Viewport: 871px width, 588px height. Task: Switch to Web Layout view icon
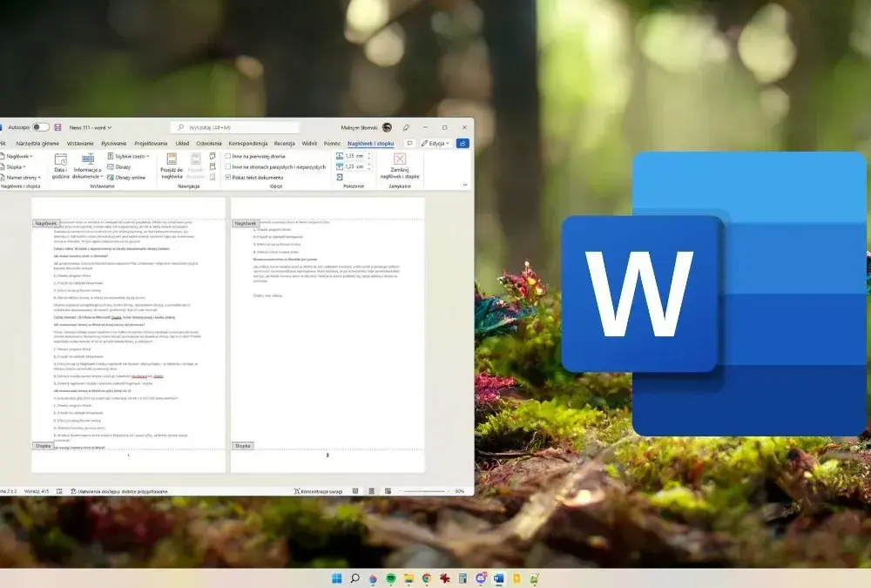pyautogui.click(x=388, y=491)
